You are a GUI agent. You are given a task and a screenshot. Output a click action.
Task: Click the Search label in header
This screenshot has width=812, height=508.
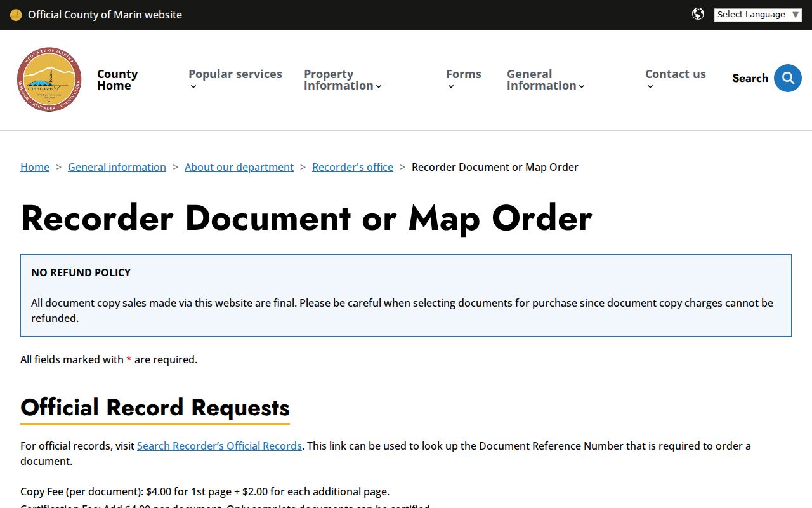coord(750,78)
